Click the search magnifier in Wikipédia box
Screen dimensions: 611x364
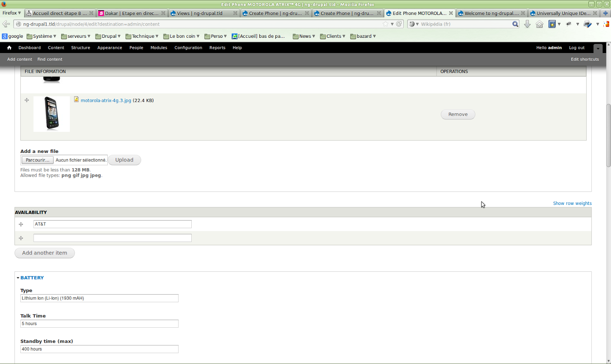pyautogui.click(x=515, y=24)
